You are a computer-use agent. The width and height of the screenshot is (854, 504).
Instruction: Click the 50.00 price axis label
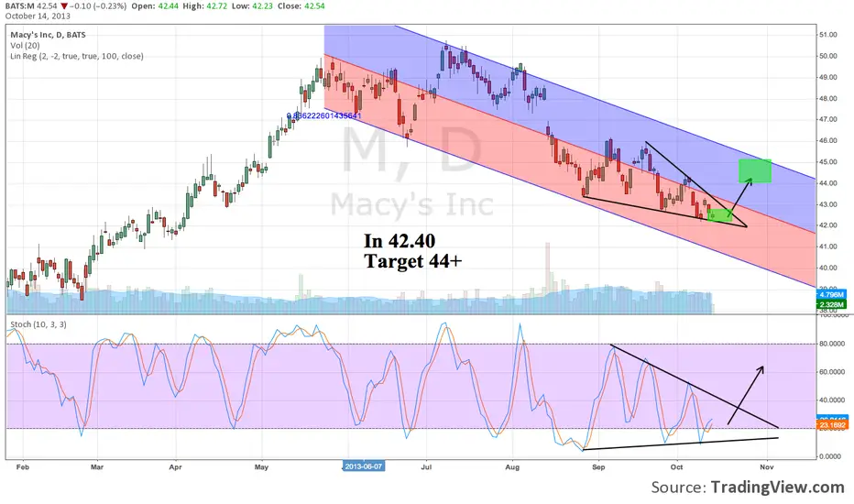point(827,56)
